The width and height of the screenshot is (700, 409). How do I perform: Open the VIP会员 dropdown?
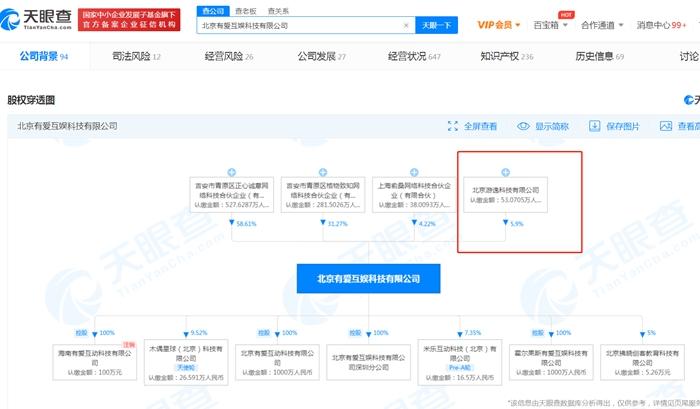point(499,25)
